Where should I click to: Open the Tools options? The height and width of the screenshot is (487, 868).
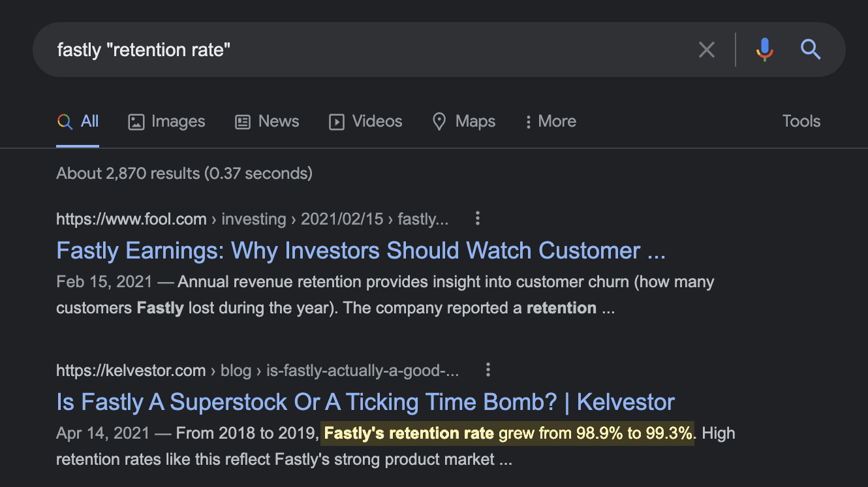(x=801, y=121)
